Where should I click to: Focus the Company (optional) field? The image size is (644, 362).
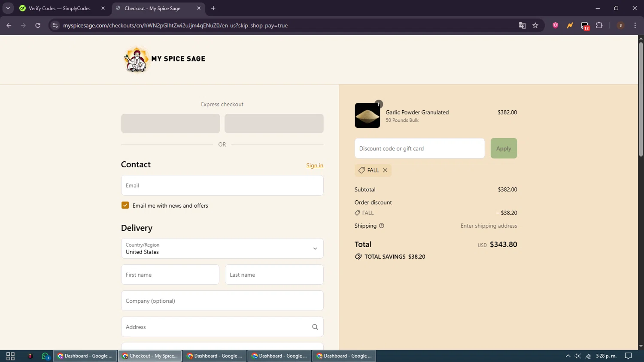pos(222,301)
